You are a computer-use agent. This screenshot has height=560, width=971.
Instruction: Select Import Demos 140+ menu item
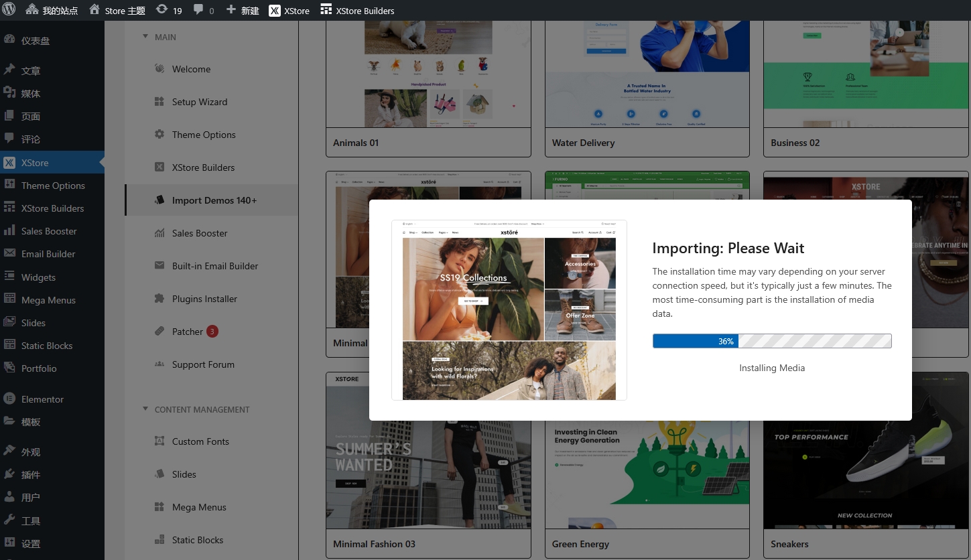pyautogui.click(x=211, y=200)
